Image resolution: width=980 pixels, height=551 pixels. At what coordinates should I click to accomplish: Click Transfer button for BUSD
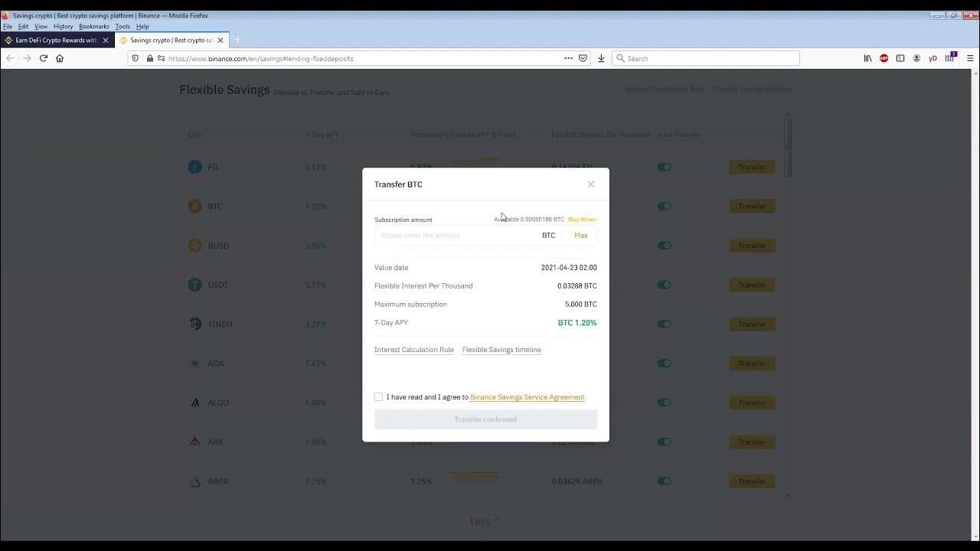752,246
